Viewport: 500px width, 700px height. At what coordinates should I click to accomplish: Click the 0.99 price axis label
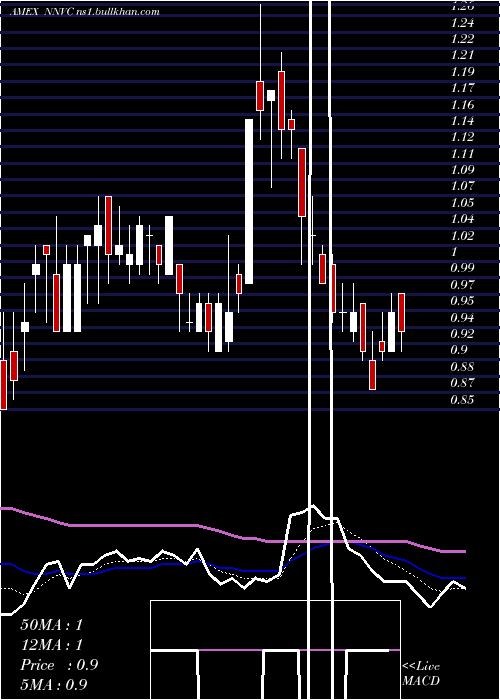click(462, 268)
